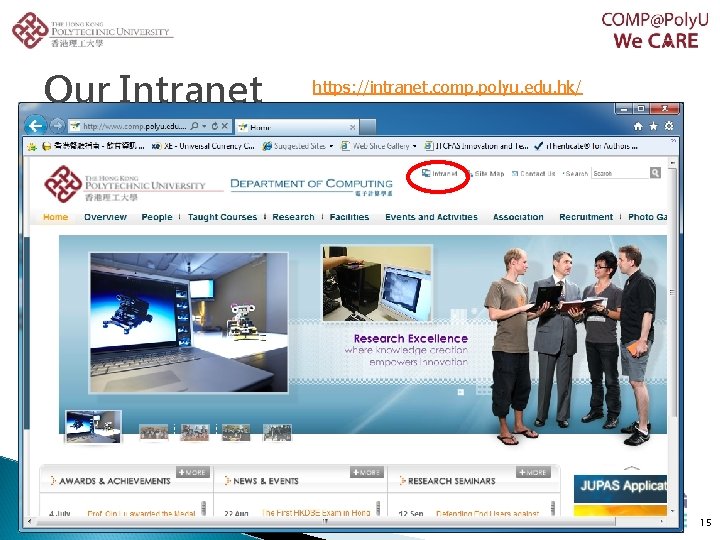Open the Taught Courses menu
The image size is (720, 540).
coord(222,217)
